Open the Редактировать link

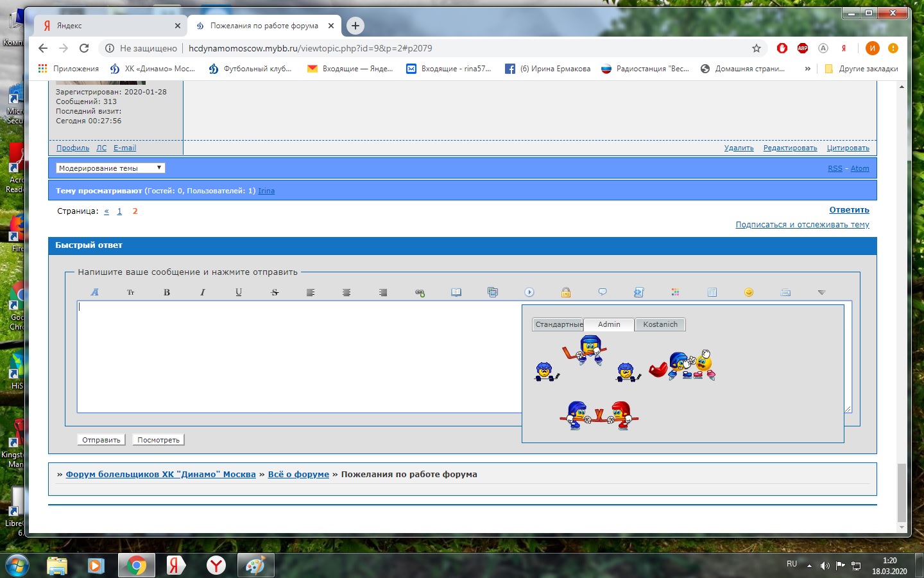[x=790, y=148]
